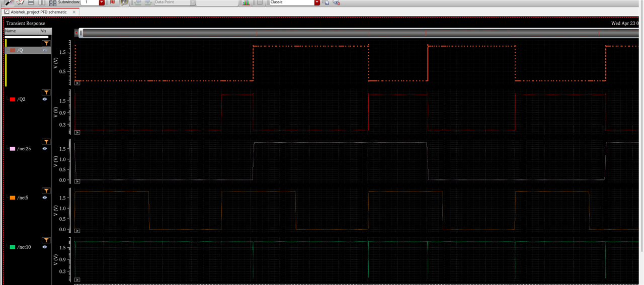
Task: Click the histogram chart icon in the toolbar
Action: point(246,3)
